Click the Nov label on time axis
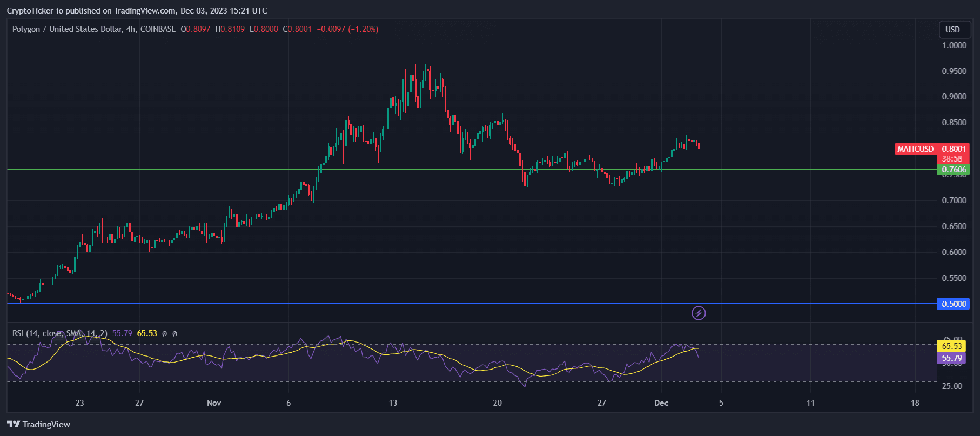Image resolution: width=980 pixels, height=436 pixels. click(x=214, y=403)
